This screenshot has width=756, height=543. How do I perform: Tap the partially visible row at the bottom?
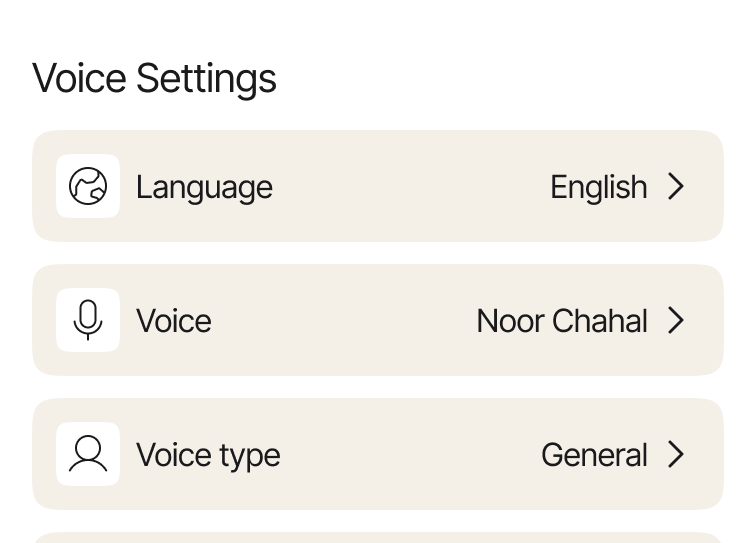pos(378,538)
